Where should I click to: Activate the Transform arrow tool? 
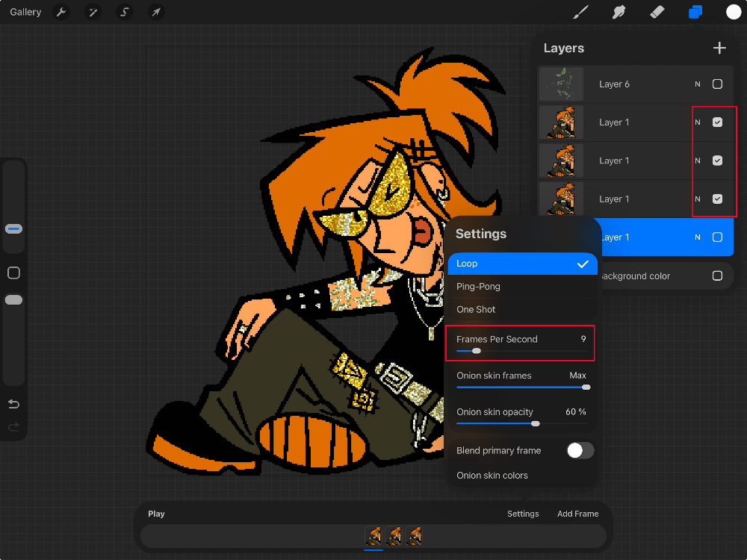(155, 12)
